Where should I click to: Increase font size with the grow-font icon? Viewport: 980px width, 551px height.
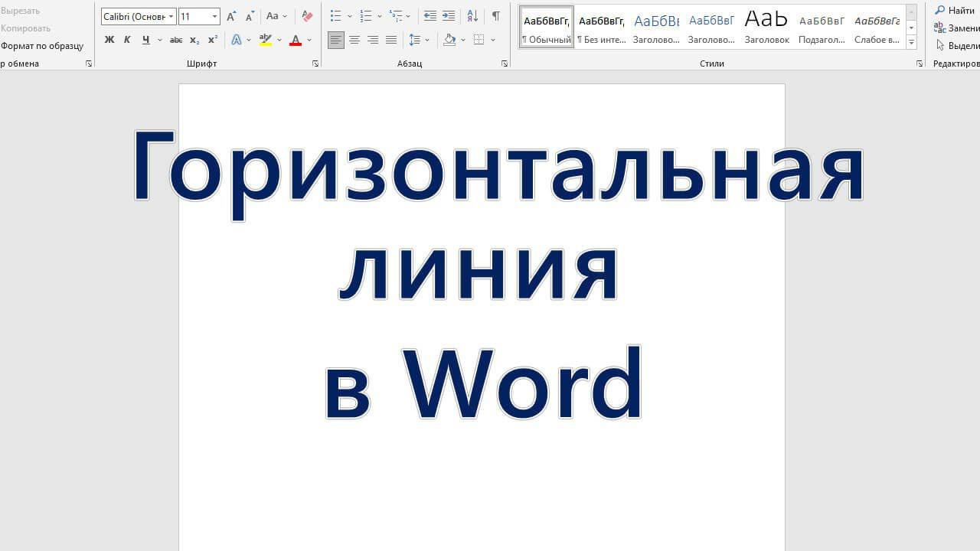click(231, 16)
